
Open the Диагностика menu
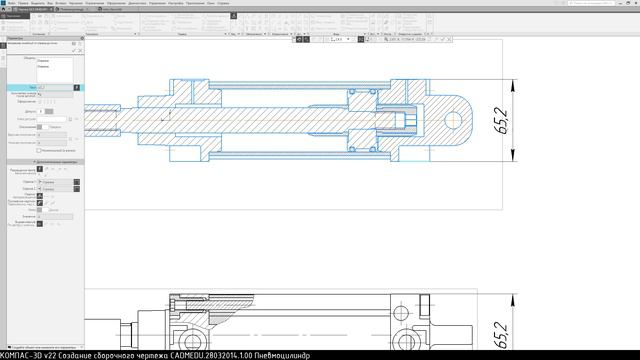[137, 3]
